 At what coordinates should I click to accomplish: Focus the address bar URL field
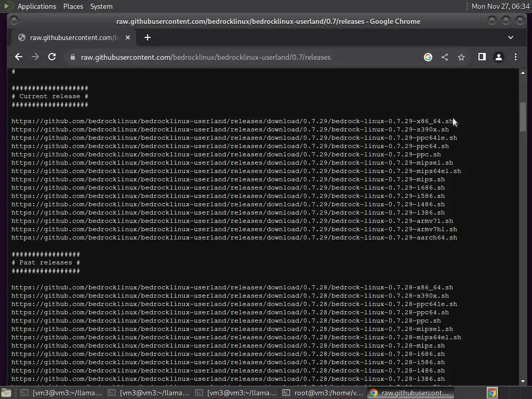coord(206,57)
